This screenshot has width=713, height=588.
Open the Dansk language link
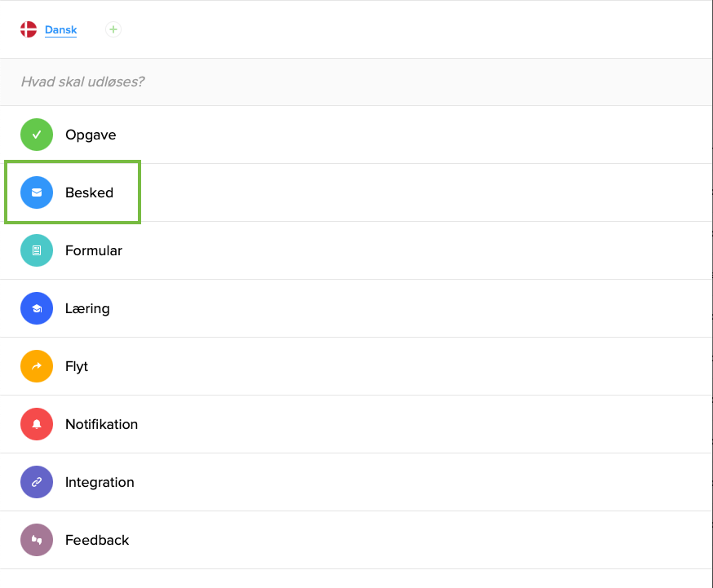click(x=61, y=30)
